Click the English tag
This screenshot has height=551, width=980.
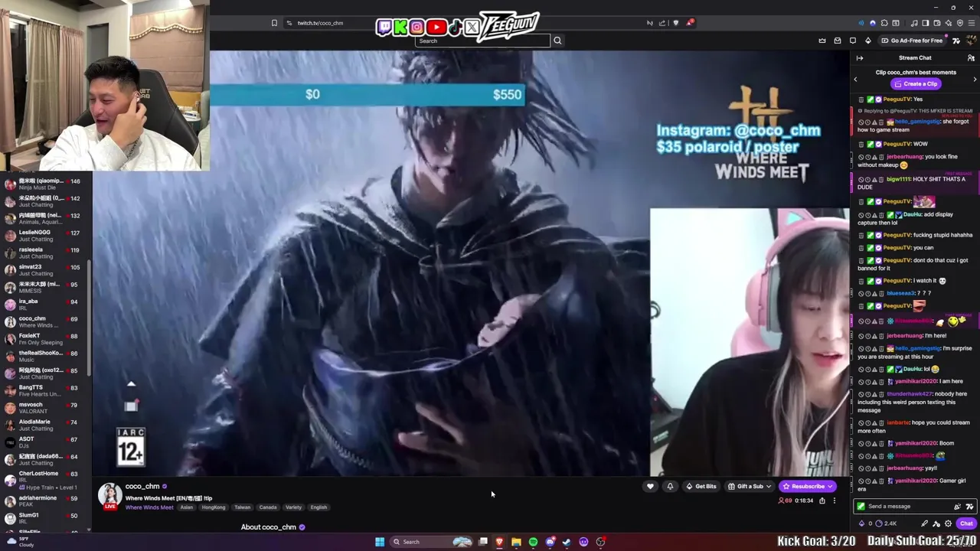coord(318,507)
